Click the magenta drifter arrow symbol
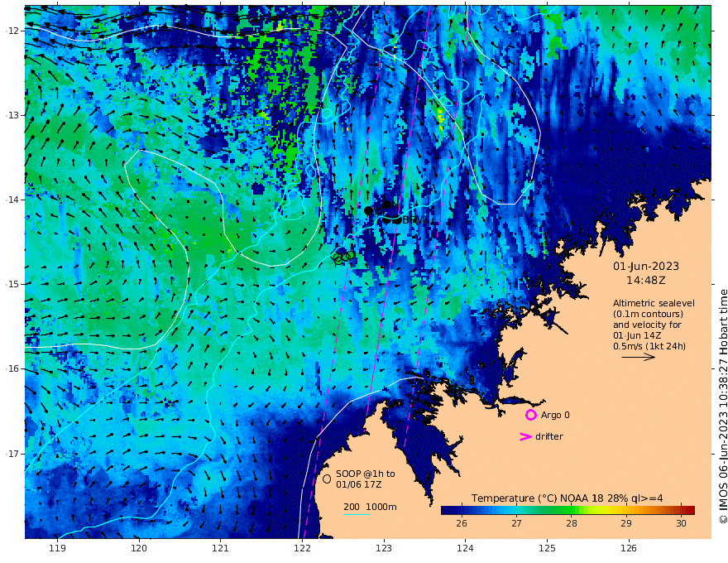The width and height of the screenshot is (728, 563). [x=525, y=436]
